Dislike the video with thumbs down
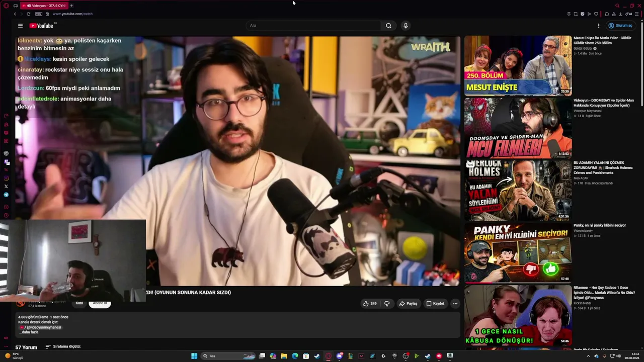This screenshot has height=362, width=644. pos(387,304)
